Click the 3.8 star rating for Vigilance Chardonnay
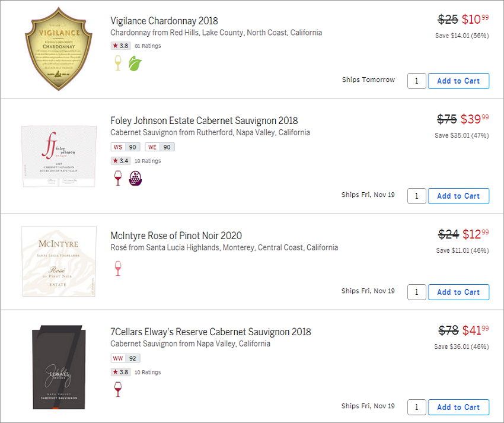Image resolution: width=504 pixels, height=423 pixels. pyautogui.click(x=120, y=46)
